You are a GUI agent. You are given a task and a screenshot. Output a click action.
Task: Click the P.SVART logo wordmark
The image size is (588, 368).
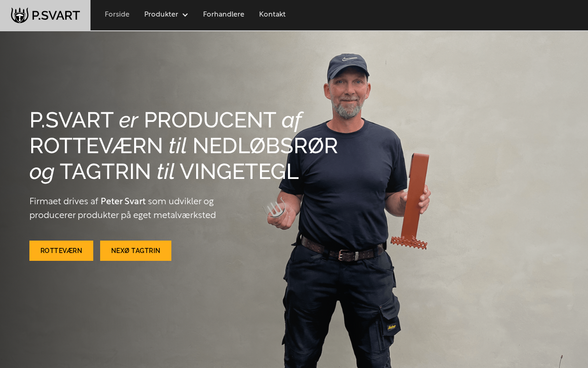pos(56,16)
